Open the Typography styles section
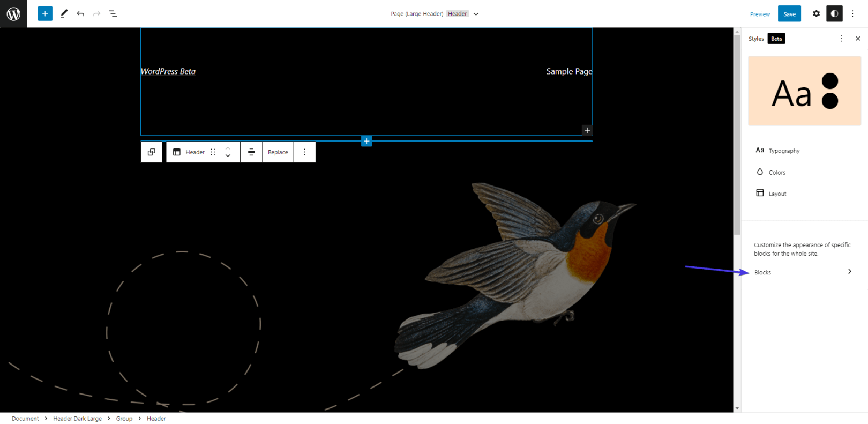 [x=804, y=151]
